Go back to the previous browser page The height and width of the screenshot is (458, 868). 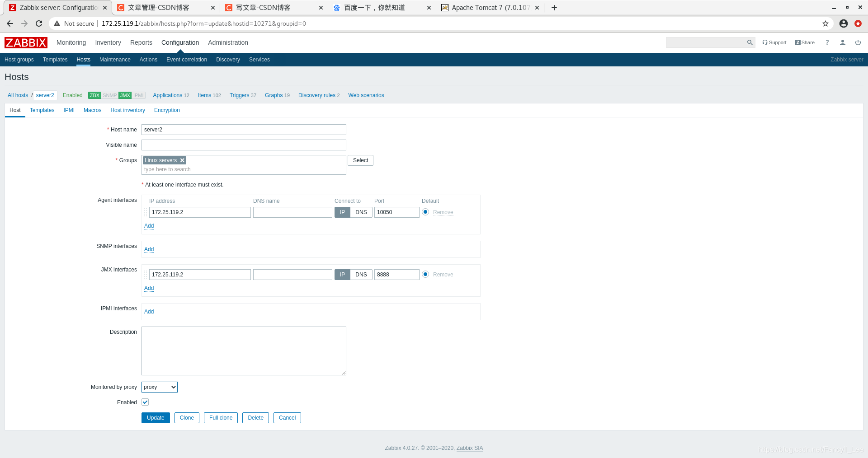[10, 23]
